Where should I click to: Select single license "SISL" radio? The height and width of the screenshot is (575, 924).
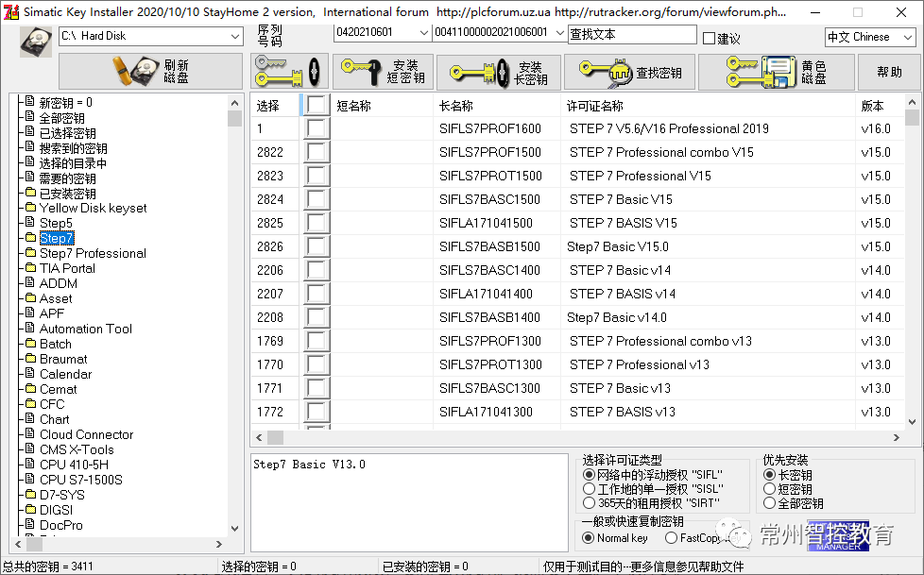tap(589, 488)
